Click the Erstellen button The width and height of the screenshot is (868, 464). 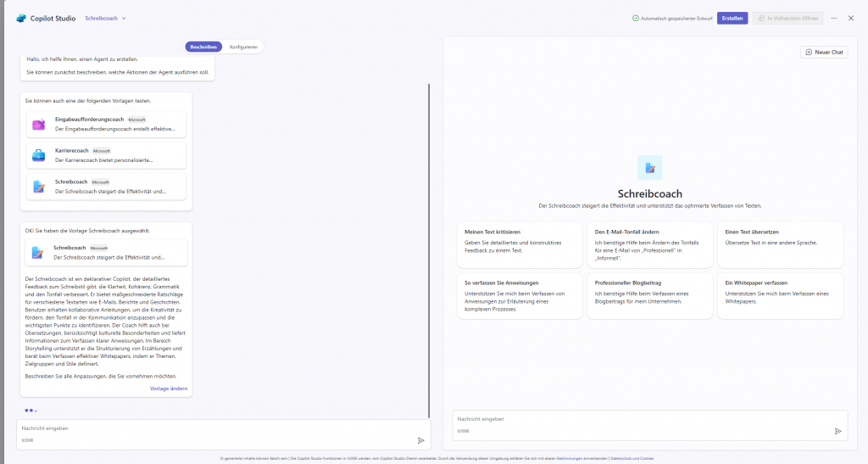tap(732, 19)
